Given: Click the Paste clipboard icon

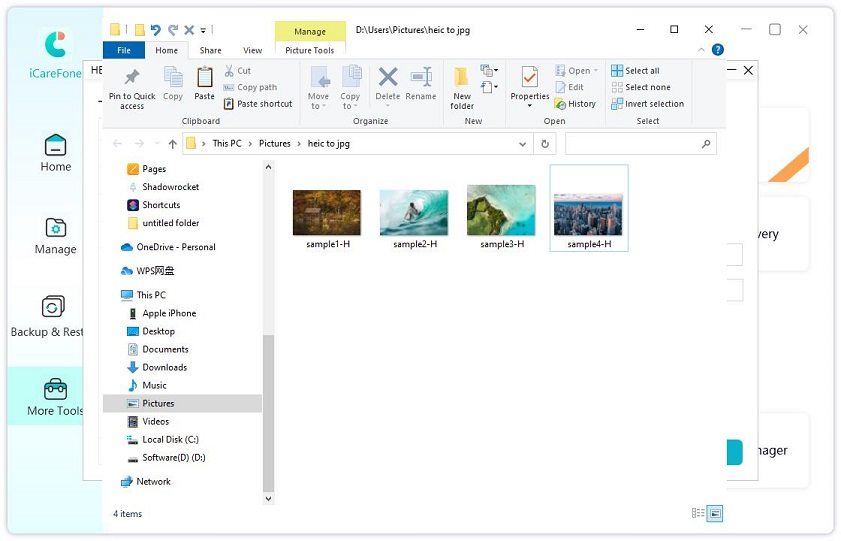Looking at the screenshot, I should [204, 77].
